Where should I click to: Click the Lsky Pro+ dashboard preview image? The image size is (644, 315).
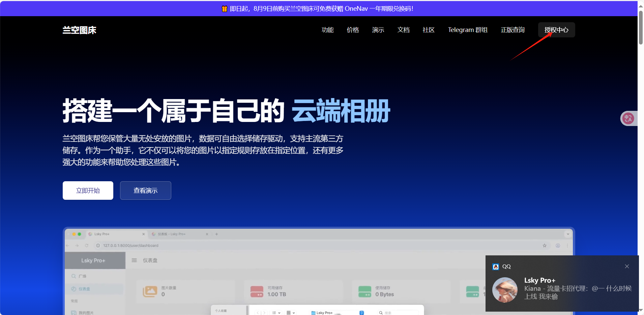point(319,271)
